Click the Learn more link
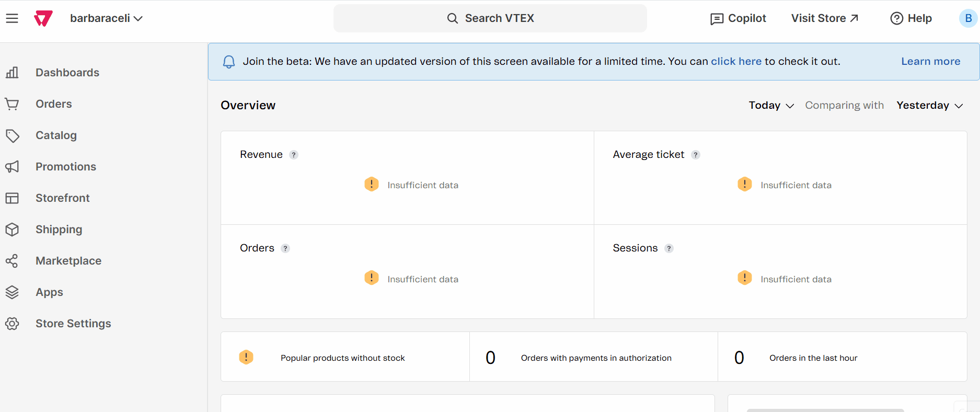This screenshot has height=412, width=980. tap(930, 62)
